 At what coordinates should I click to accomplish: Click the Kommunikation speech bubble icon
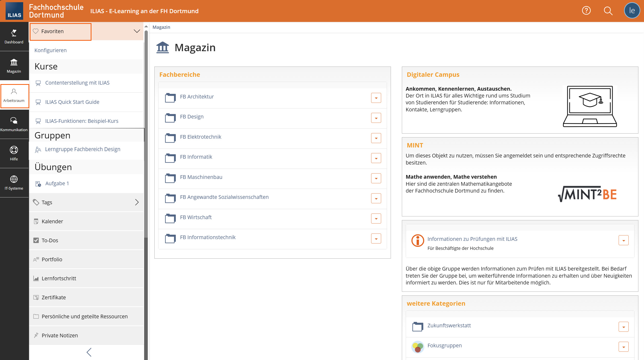coord(14,121)
